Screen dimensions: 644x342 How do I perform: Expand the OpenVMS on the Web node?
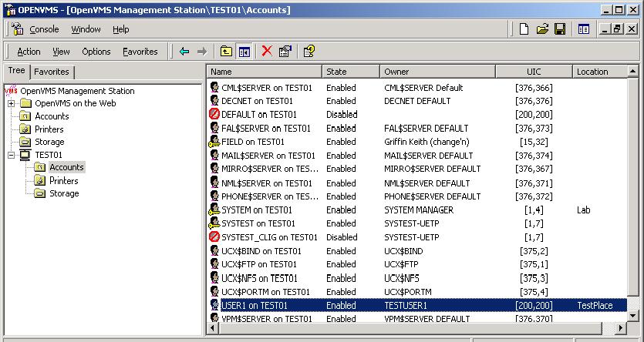pos(12,103)
